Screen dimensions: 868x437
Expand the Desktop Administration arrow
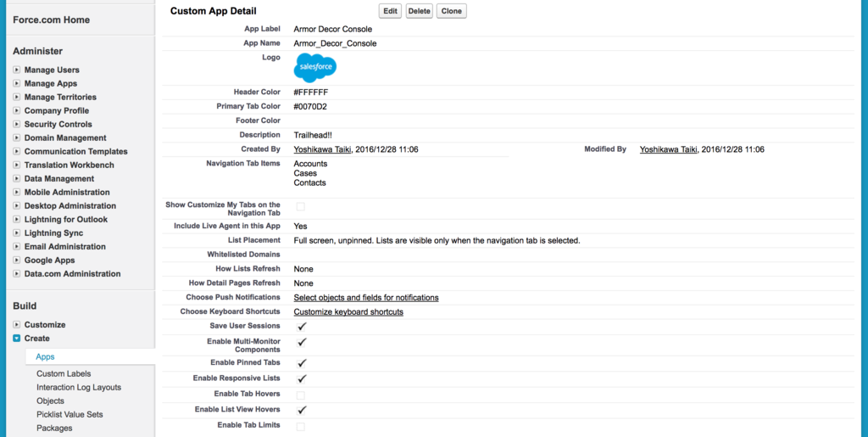click(17, 206)
